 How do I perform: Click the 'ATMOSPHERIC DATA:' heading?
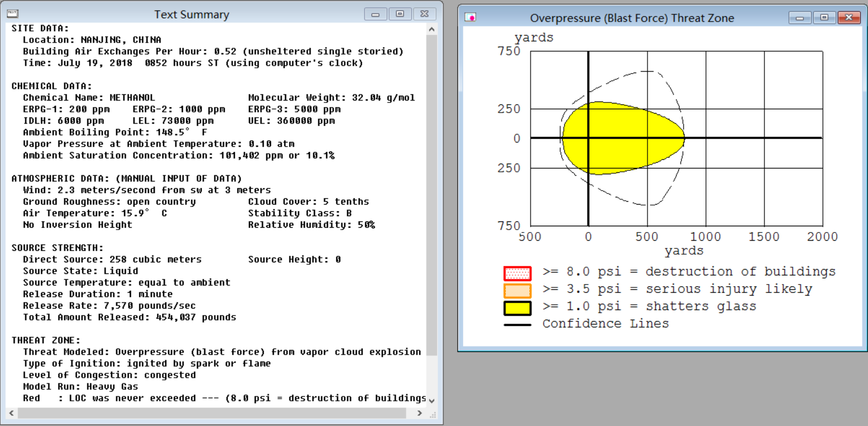[x=127, y=179]
